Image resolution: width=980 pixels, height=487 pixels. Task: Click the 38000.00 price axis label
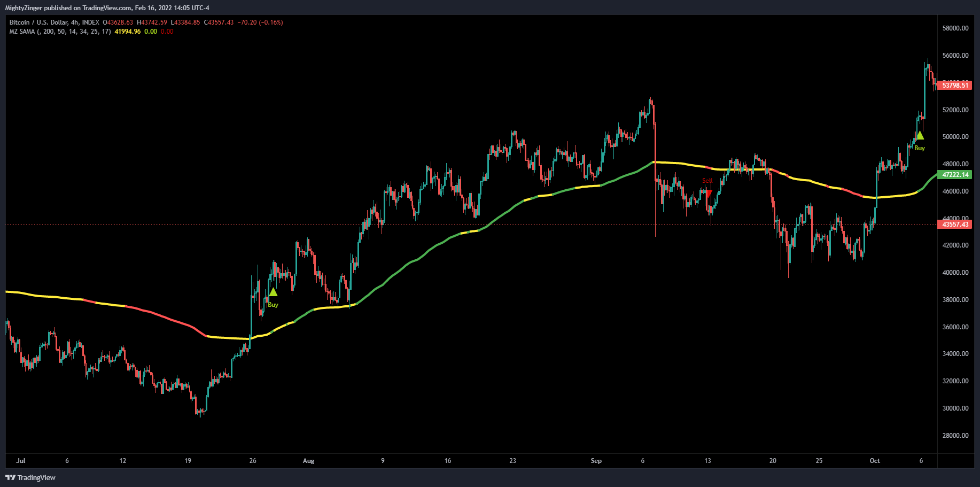(x=955, y=300)
